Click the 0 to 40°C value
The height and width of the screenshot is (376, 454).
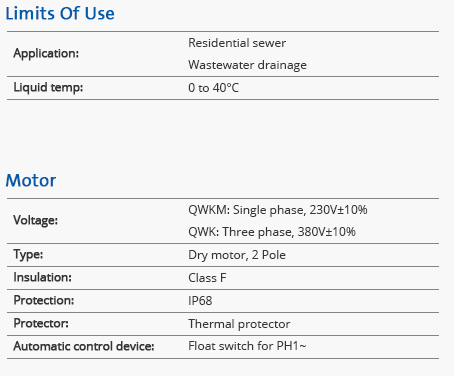point(214,88)
